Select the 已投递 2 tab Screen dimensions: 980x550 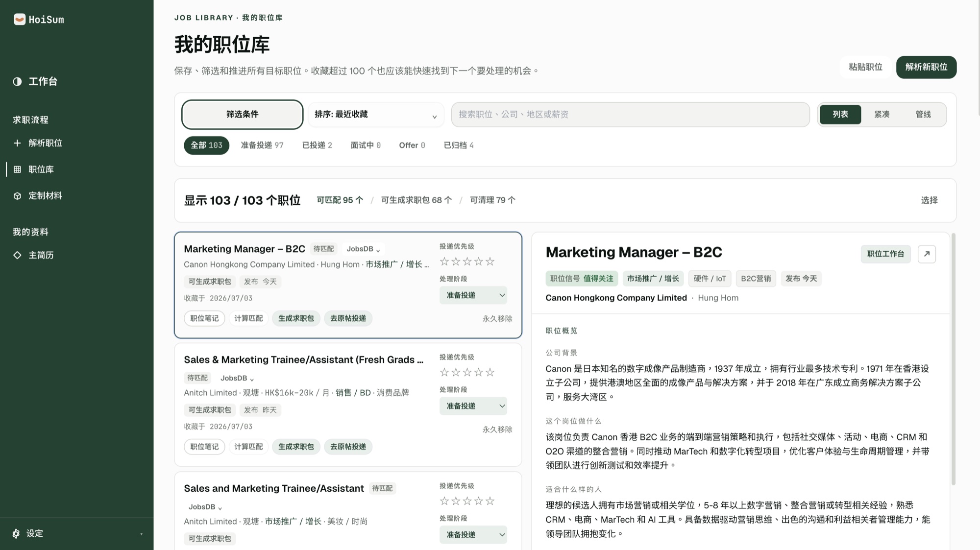pyautogui.click(x=317, y=145)
